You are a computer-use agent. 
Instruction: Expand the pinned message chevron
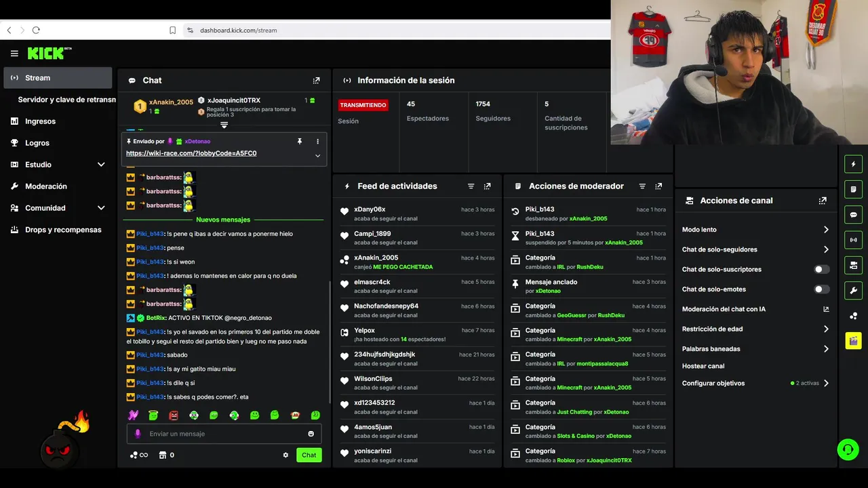[317, 156]
